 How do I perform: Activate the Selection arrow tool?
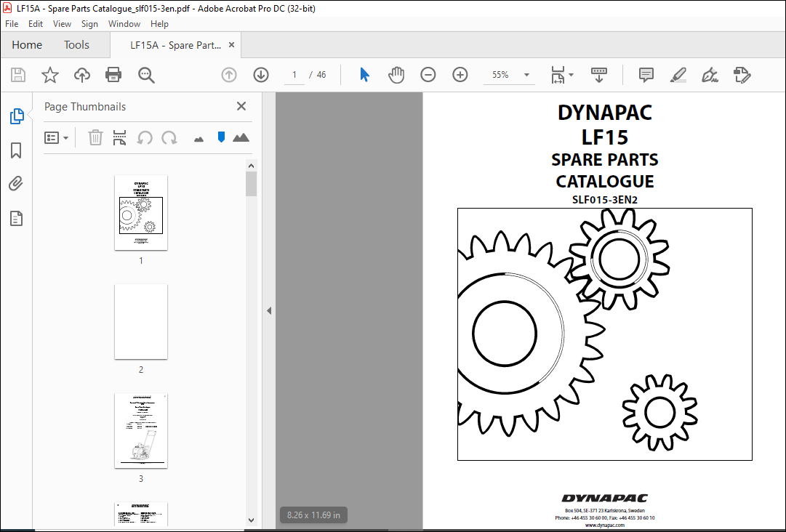pyautogui.click(x=364, y=75)
